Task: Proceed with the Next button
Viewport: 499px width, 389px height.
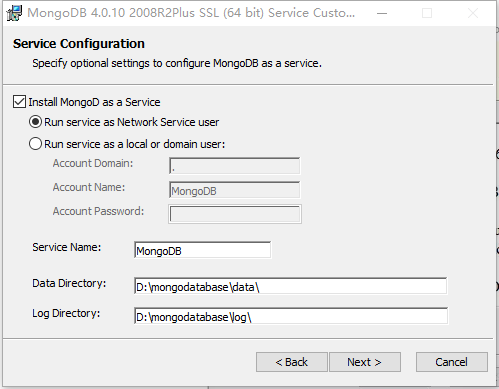Action: (x=365, y=362)
